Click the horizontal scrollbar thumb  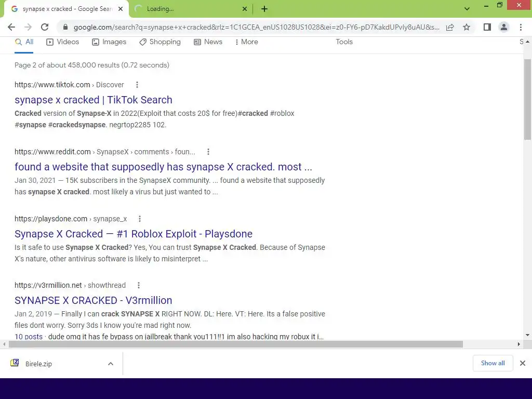pyautogui.click(x=236, y=344)
